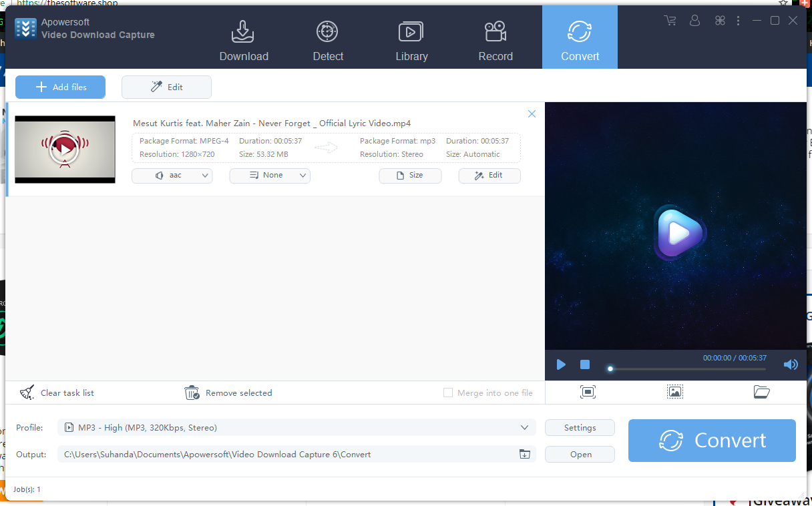Screen dimensions: 812x506
Task: Expand the subtitle None dropdown
Action: (270, 176)
